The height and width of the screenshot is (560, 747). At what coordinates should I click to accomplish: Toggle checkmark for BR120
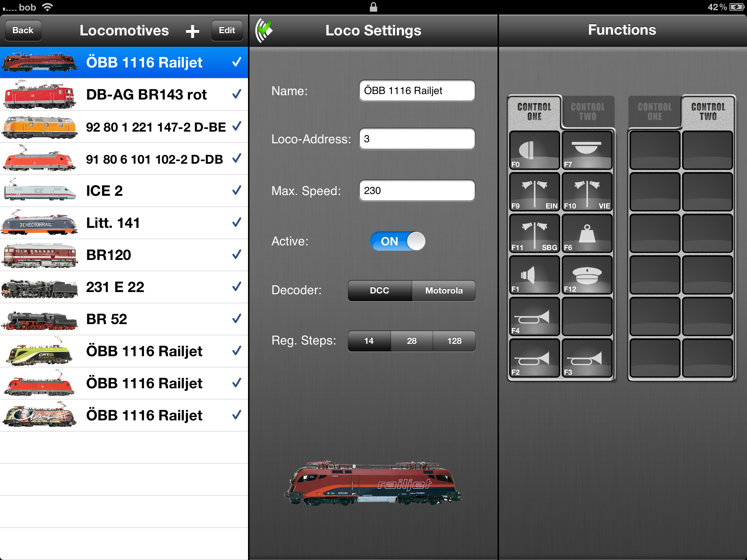237,254
